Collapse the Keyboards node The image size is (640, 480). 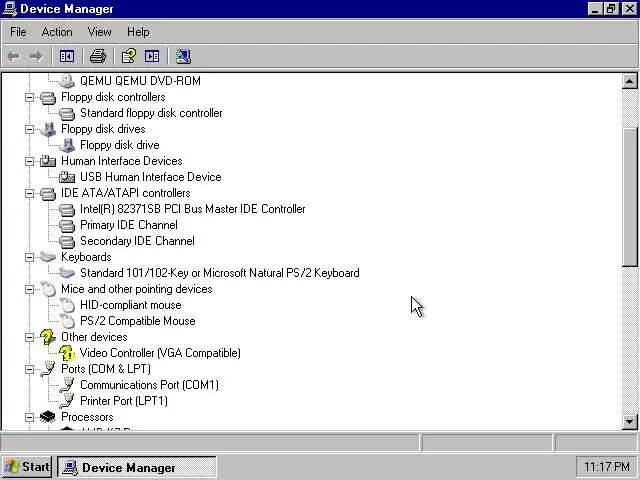[29, 257]
